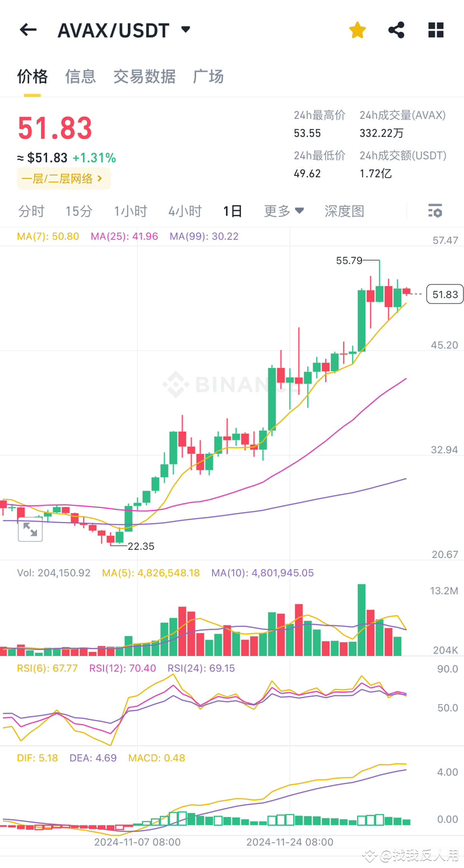Open the 深度图 depth chart view
The height and width of the screenshot is (868, 464).
(344, 211)
